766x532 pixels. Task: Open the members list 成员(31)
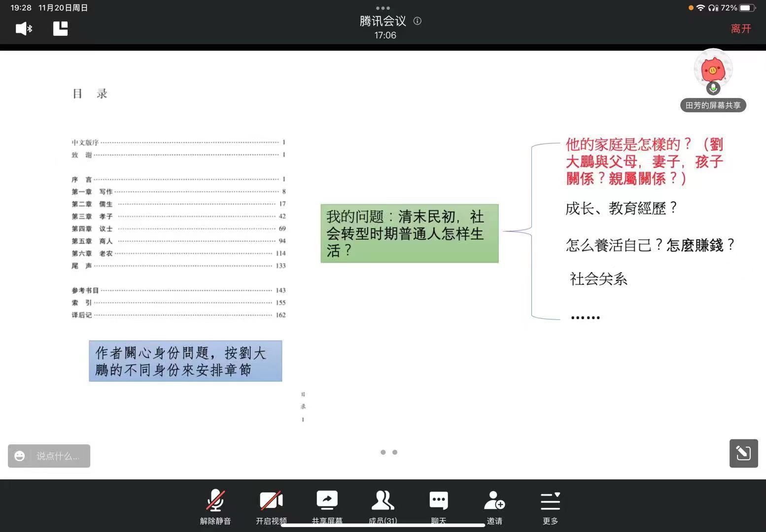(383, 507)
